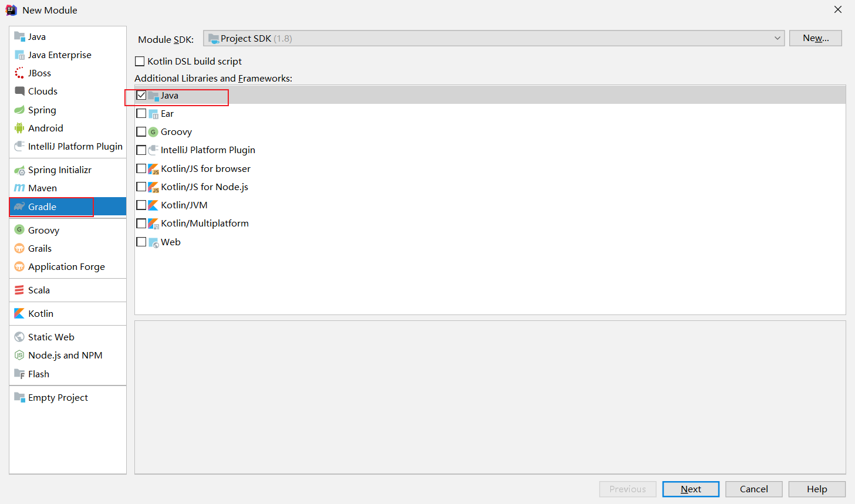Click the Spring leaf icon in sidebar
The image size is (855, 504).
(19, 110)
